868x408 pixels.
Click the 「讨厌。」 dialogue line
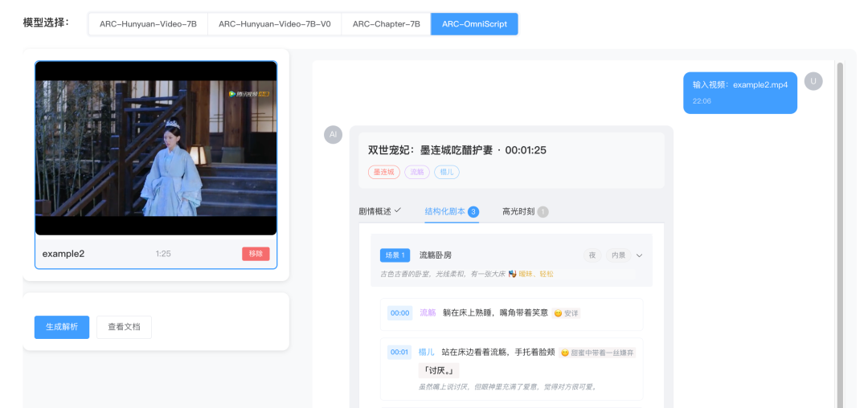439,370
